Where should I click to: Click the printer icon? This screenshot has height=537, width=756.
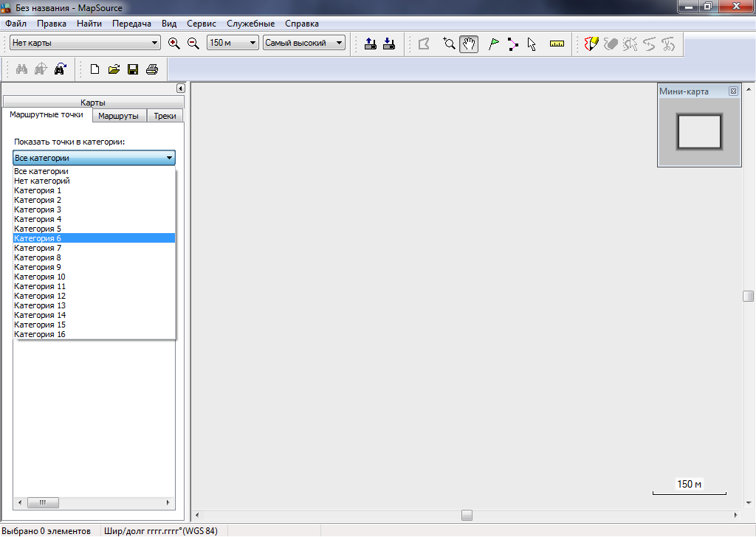tap(152, 69)
